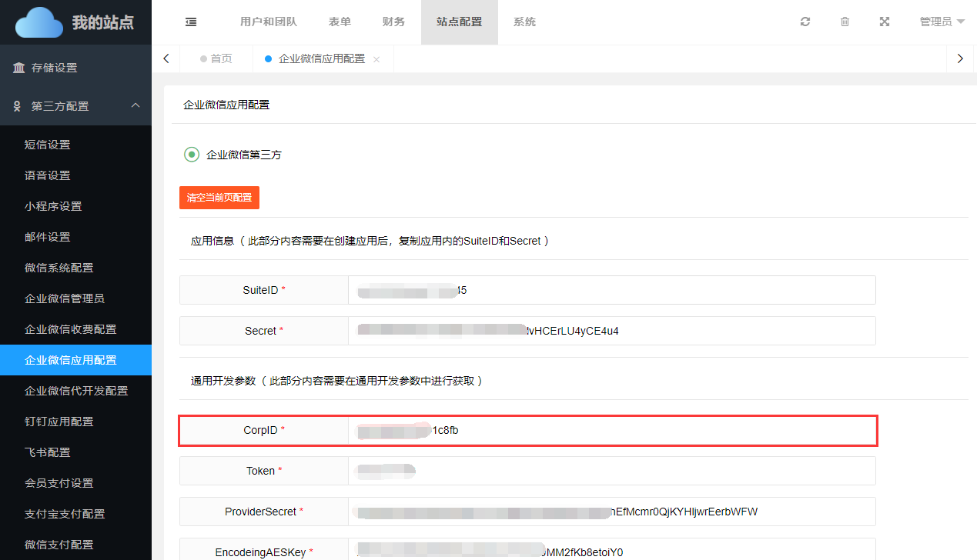
Task: Open 飞书配置 in the sidebar
Action: [x=48, y=452]
